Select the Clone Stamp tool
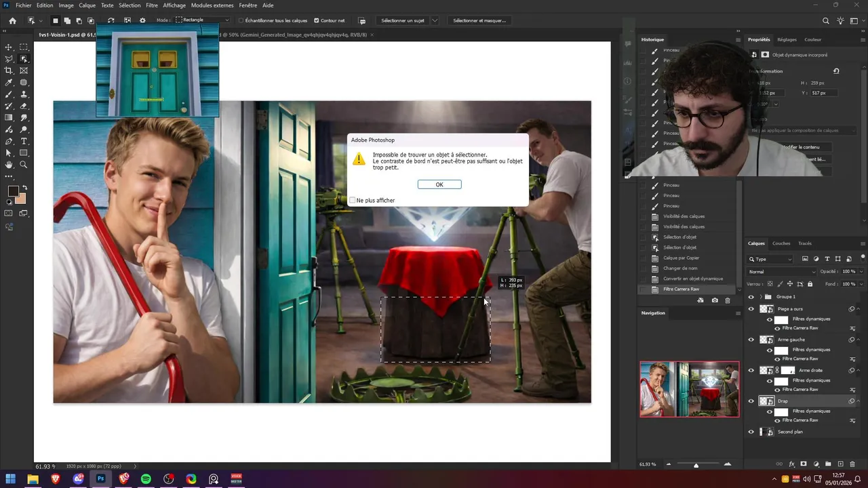Viewport: 868px width, 488px height. click(x=24, y=94)
